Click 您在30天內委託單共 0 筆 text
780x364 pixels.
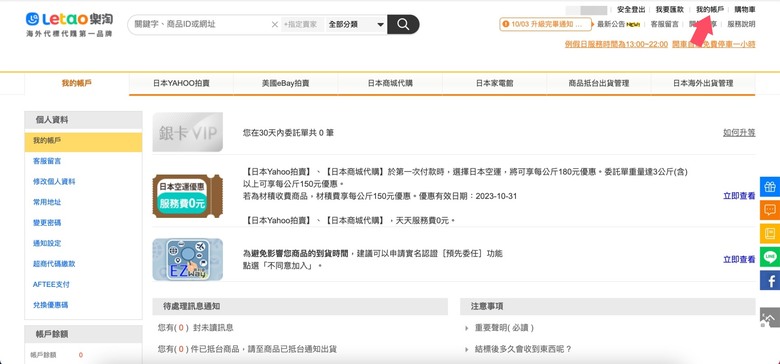point(288,133)
